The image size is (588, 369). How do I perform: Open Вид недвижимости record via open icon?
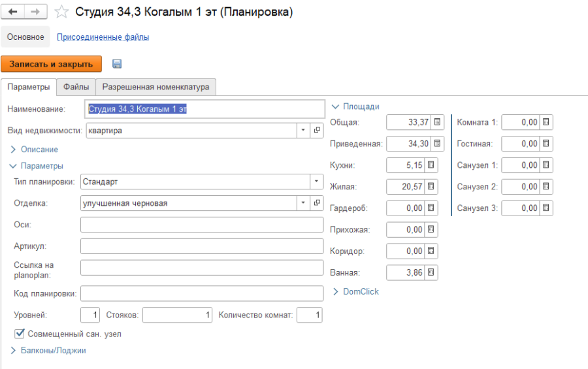pyautogui.click(x=318, y=131)
